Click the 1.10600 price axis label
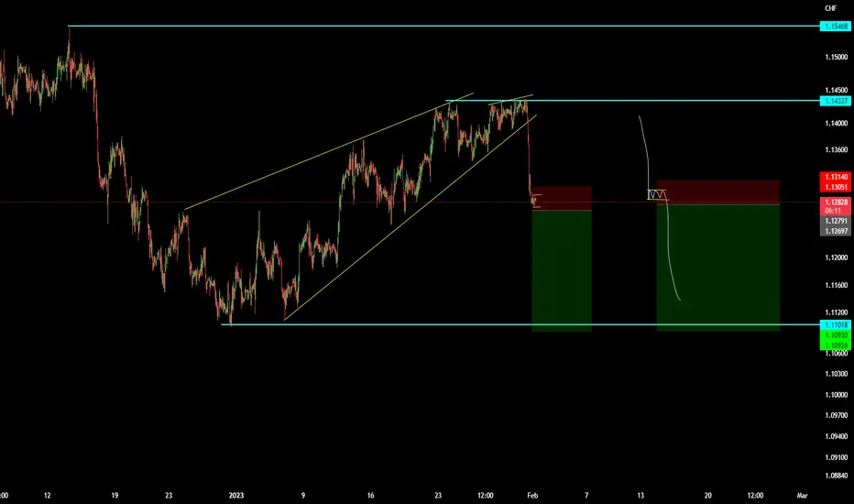854x504 pixels. [836, 354]
